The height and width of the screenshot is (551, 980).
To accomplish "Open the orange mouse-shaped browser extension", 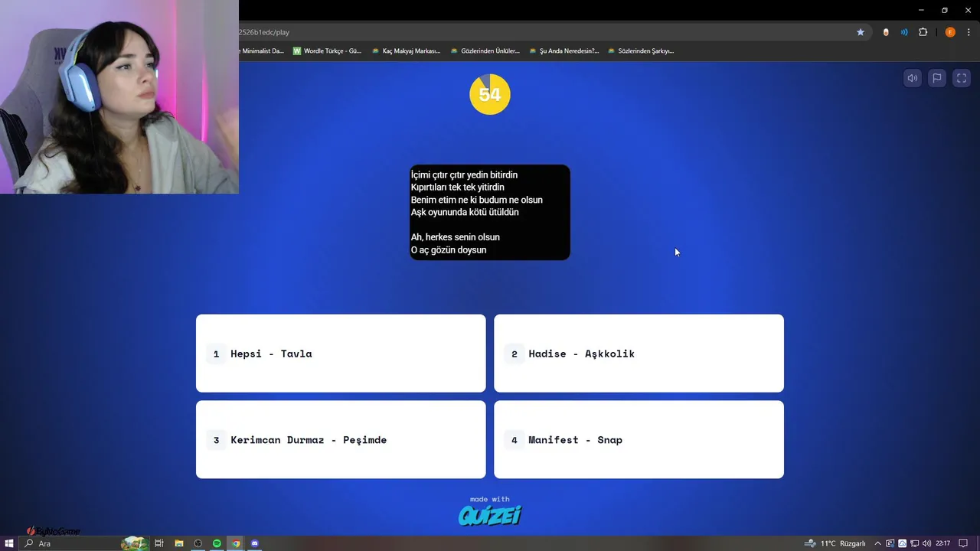I will [886, 32].
